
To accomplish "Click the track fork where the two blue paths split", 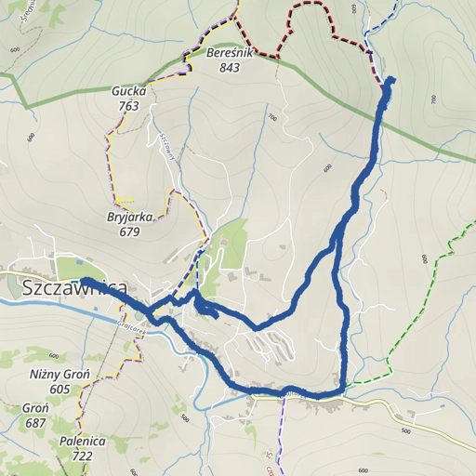I will point(336,239).
